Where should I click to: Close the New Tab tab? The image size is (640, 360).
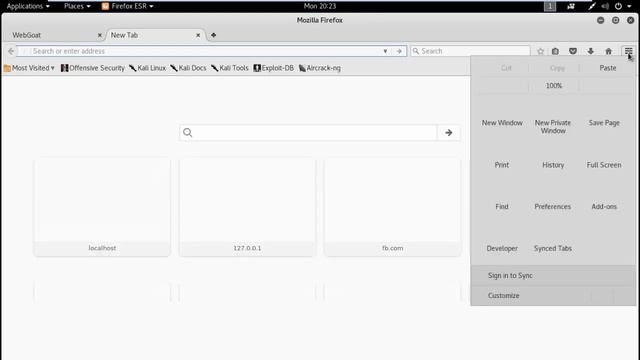198,35
